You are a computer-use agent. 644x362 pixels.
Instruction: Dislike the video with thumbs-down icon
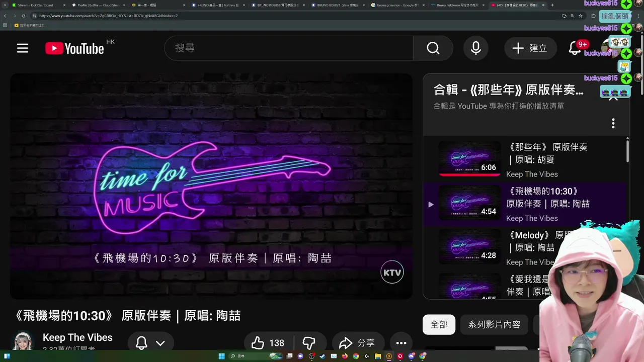tap(308, 343)
